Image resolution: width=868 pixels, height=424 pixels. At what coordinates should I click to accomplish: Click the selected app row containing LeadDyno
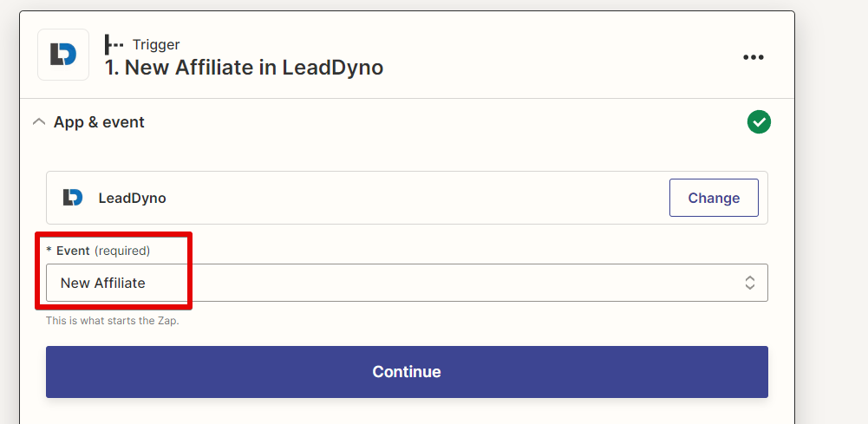coord(407,198)
